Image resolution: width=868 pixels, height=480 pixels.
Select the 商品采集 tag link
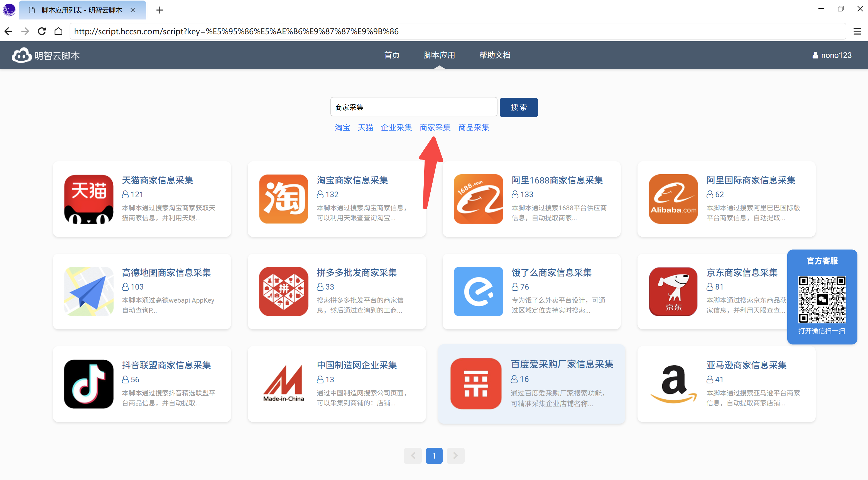[474, 128]
